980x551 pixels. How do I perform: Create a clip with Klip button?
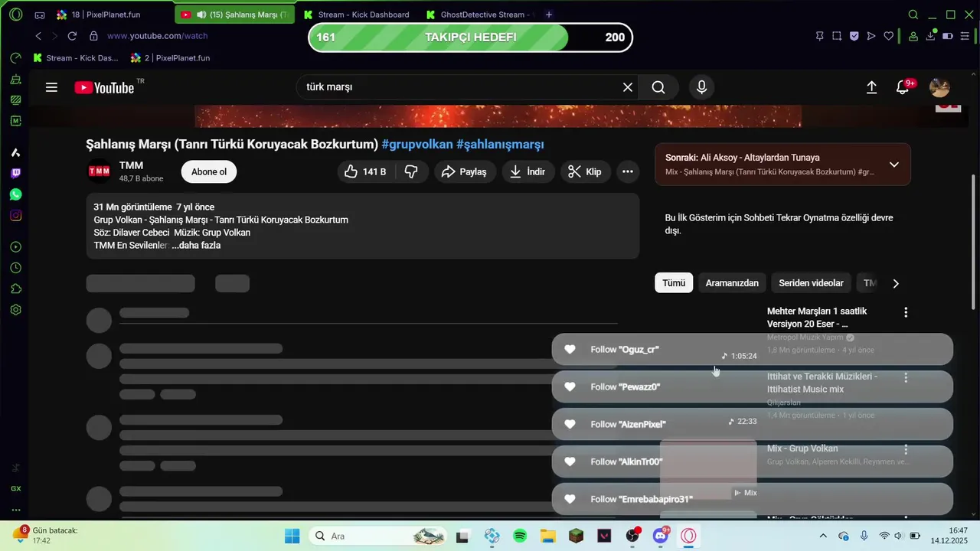[586, 171]
